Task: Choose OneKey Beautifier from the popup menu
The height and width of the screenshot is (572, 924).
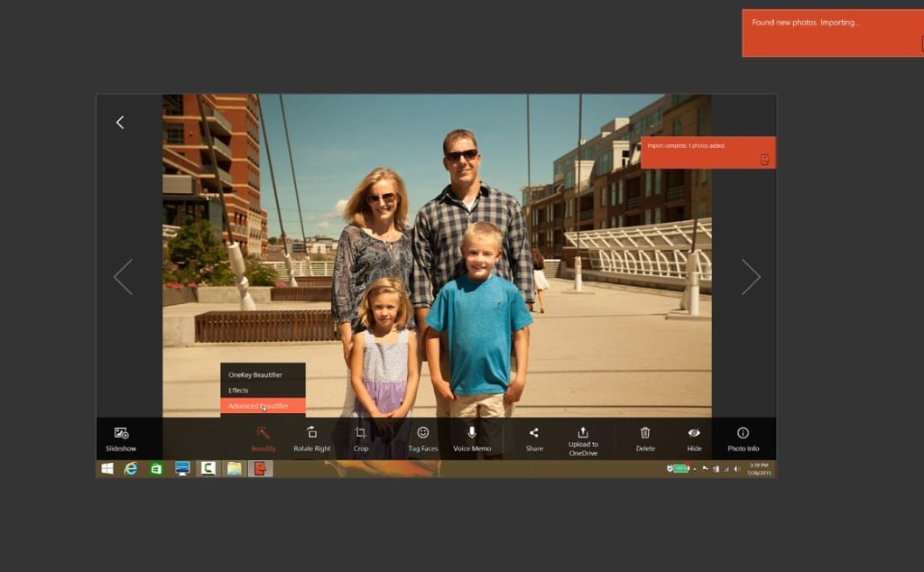Action: tap(255, 374)
